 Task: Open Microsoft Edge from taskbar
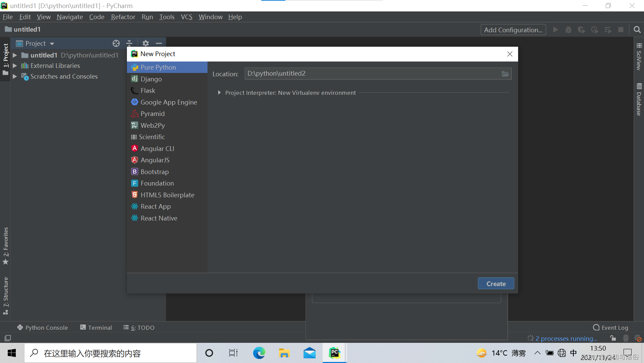click(x=259, y=353)
